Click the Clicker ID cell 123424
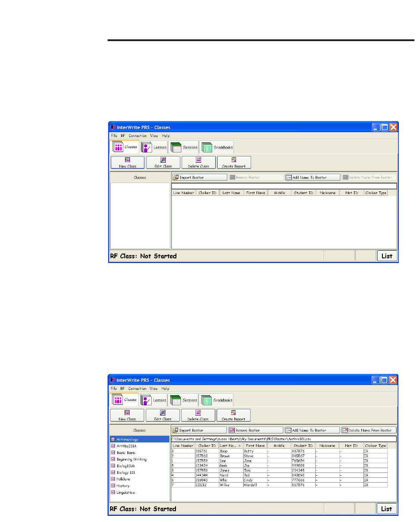 (207, 466)
